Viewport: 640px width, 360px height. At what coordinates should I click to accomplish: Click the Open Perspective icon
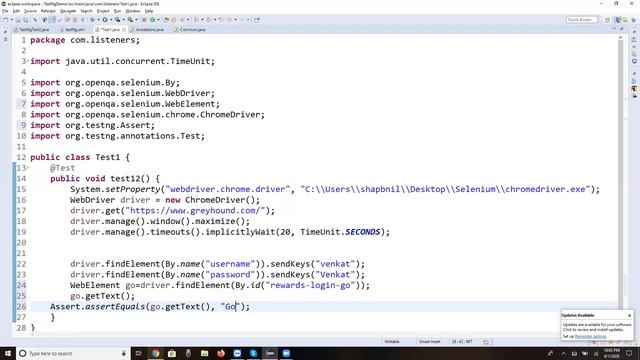[607, 20]
